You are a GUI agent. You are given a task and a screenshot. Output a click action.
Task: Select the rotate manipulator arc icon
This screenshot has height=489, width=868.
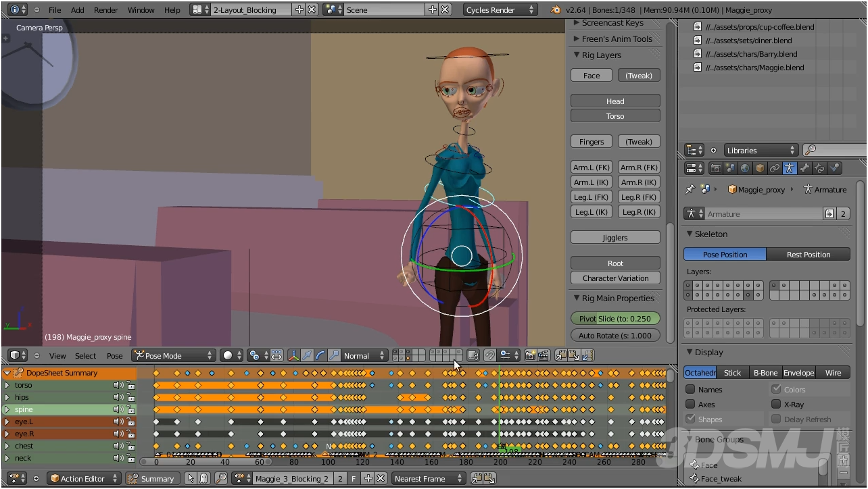(320, 355)
